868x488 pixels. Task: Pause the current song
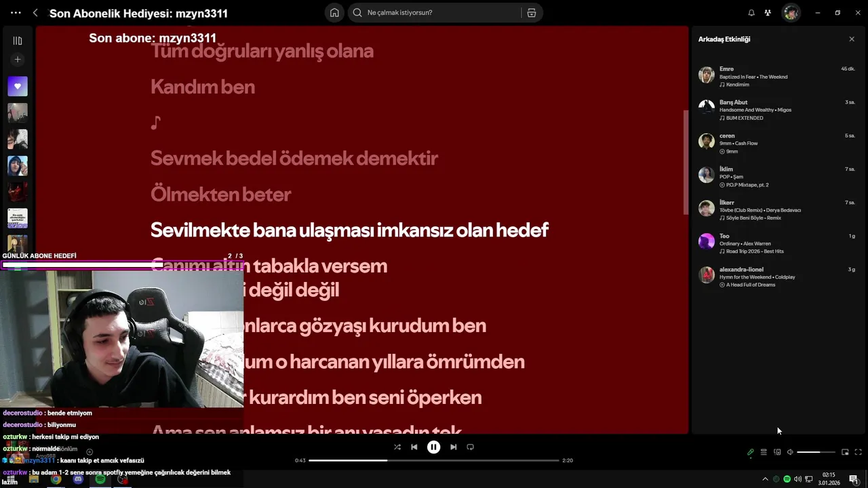pyautogui.click(x=434, y=447)
